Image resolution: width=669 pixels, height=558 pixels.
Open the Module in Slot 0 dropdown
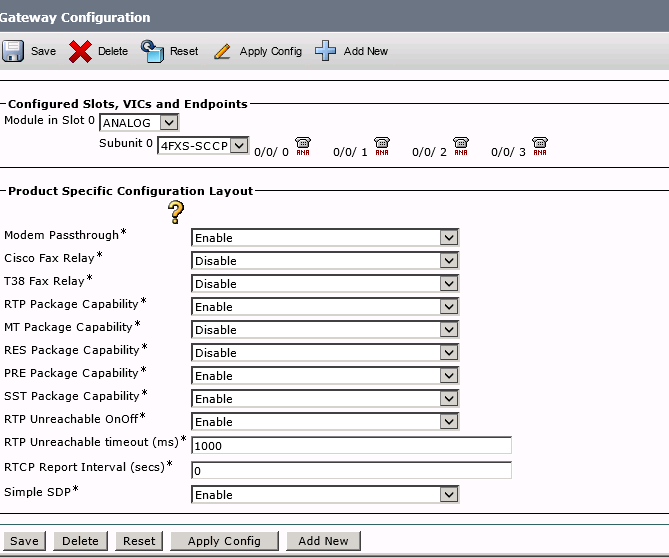tap(139, 123)
